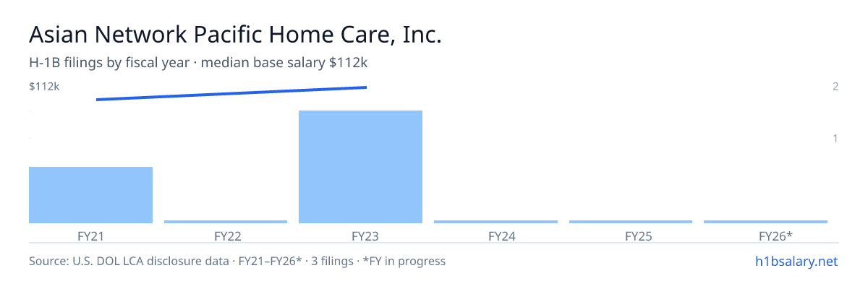
Task: Click the FY23 filings bar
Action: click(360, 167)
